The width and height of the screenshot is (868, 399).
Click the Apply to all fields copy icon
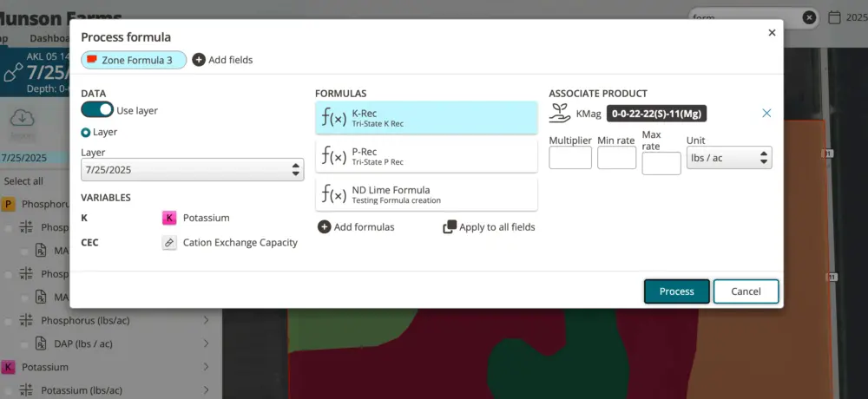[x=450, y=227]
